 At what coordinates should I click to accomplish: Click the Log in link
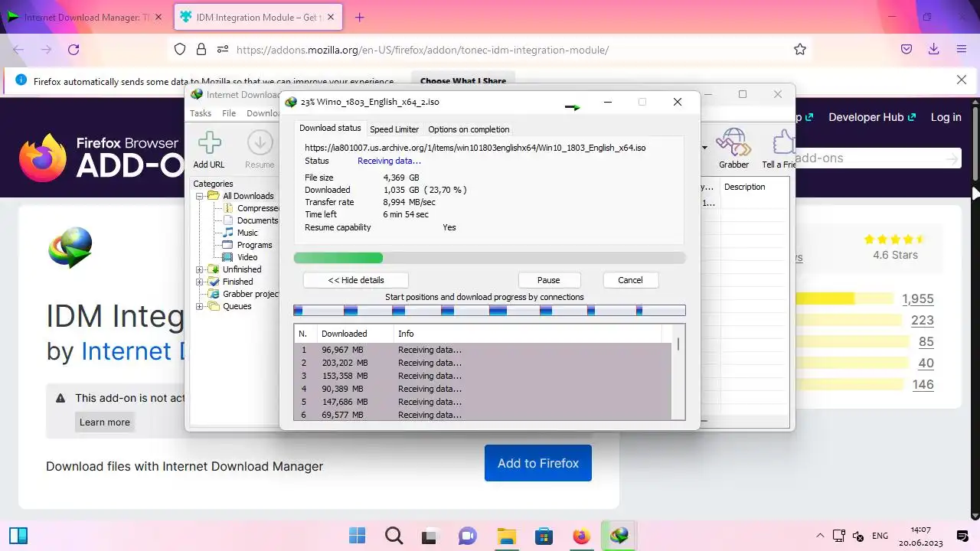tap(946, 117)
